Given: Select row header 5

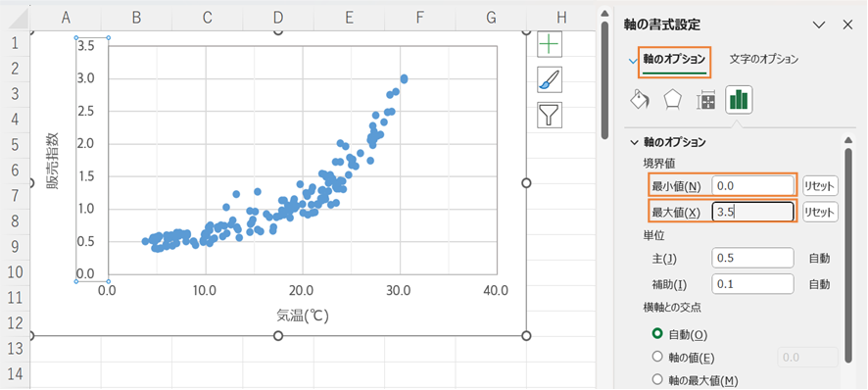Looking at the screenshot, I should pyautogui.click(x=15, y=144).
